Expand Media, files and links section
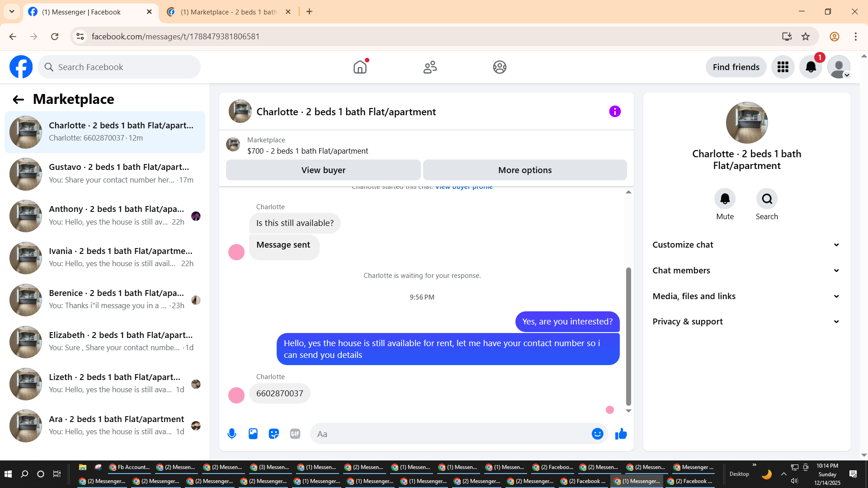868x488 pixels. 746,296
